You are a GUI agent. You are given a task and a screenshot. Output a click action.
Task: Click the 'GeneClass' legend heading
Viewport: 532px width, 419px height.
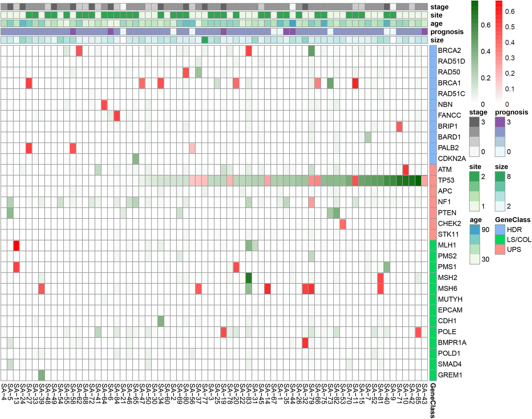512,220
